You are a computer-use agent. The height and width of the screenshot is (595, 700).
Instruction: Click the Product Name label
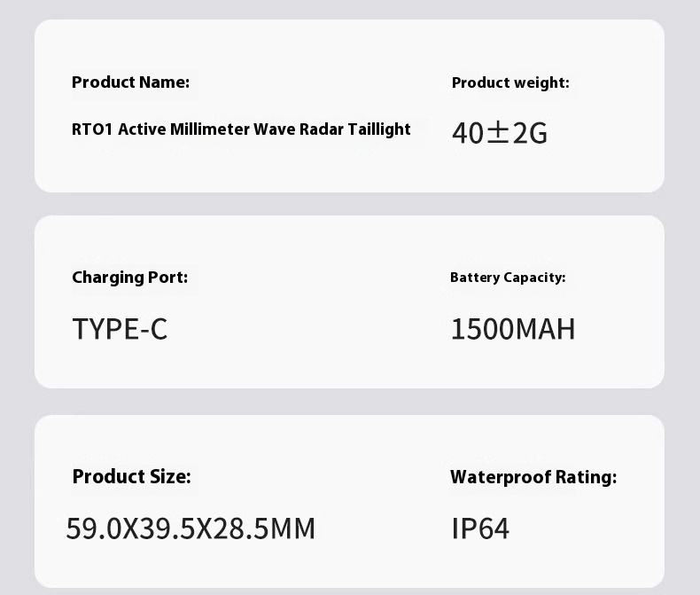click(x=130, y=82)
